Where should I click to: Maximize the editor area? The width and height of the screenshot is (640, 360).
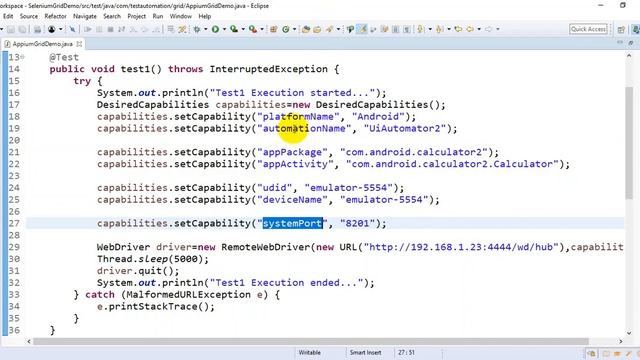(631, 43)
